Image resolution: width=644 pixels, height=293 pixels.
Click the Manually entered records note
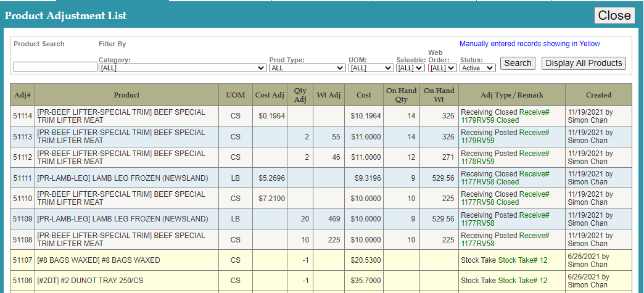point(530,44)
